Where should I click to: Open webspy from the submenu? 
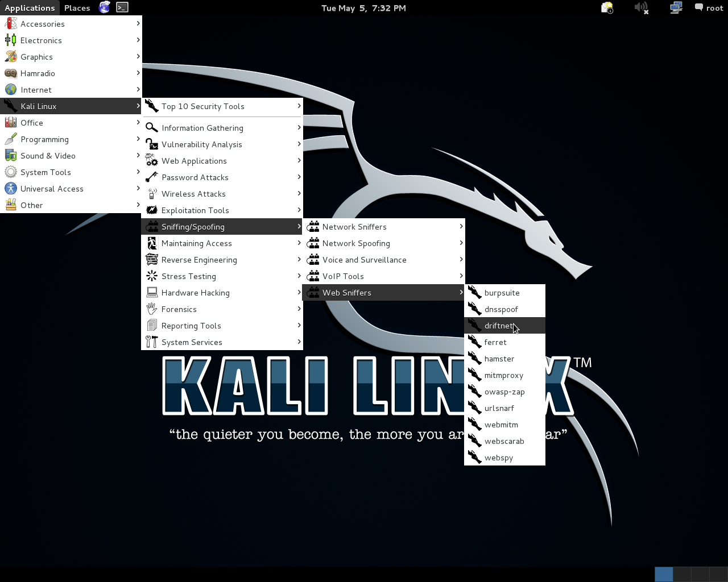[x=505, y=458]
